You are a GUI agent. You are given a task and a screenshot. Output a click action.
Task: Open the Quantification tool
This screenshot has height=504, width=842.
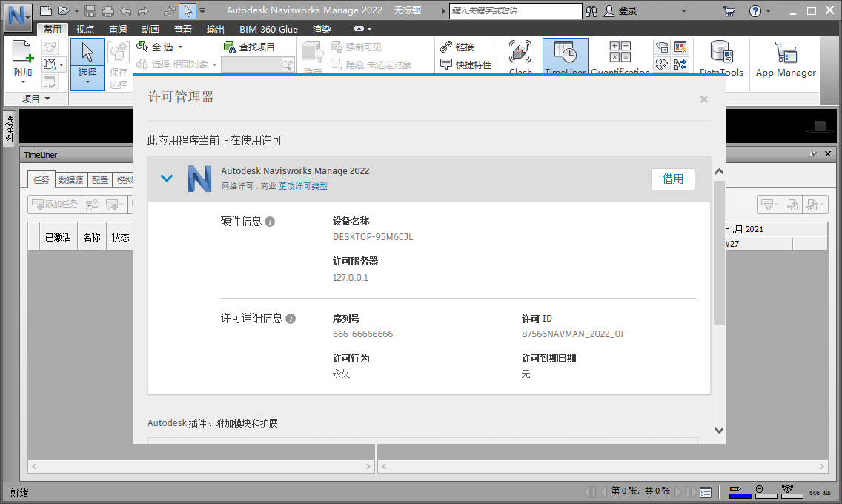620,57
